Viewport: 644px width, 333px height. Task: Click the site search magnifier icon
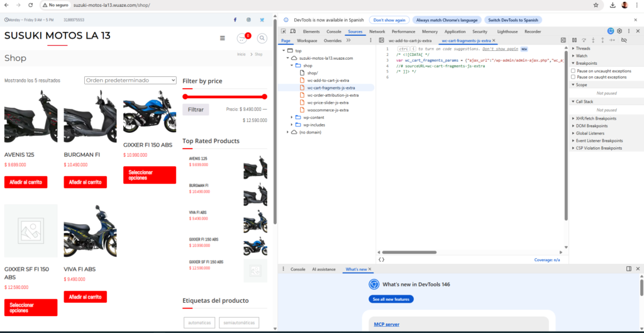262,38
